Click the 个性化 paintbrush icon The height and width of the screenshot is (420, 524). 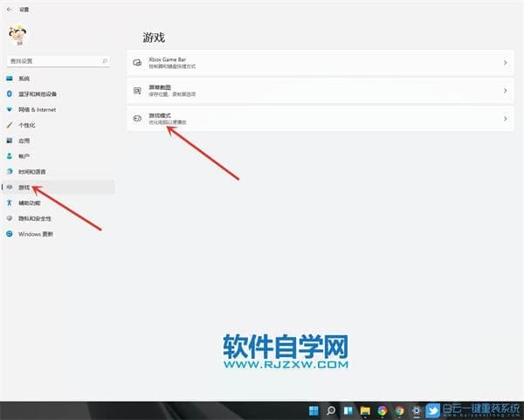point(10,125)
